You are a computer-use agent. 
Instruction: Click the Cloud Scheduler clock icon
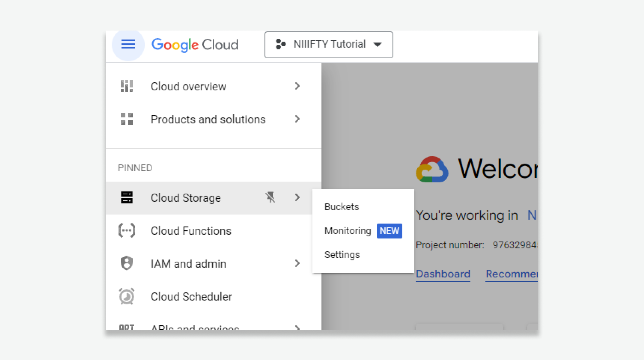[x=127, y=296]
